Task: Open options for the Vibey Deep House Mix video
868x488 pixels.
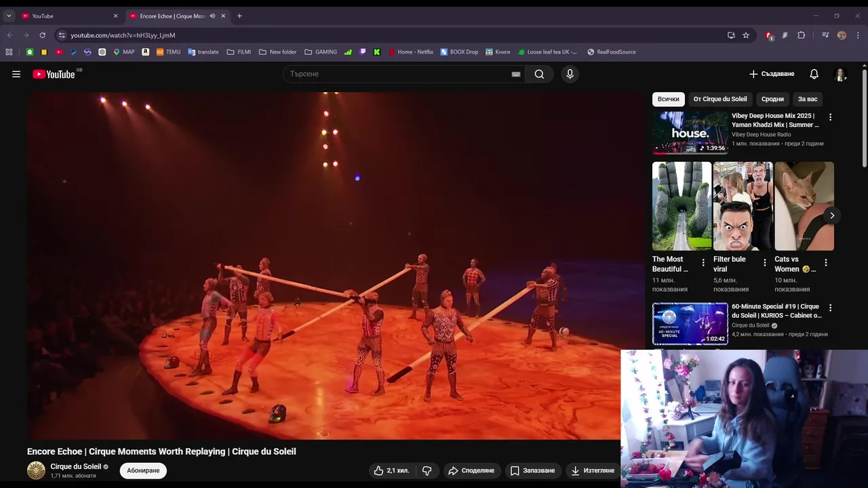Action: tap(830, 117)
